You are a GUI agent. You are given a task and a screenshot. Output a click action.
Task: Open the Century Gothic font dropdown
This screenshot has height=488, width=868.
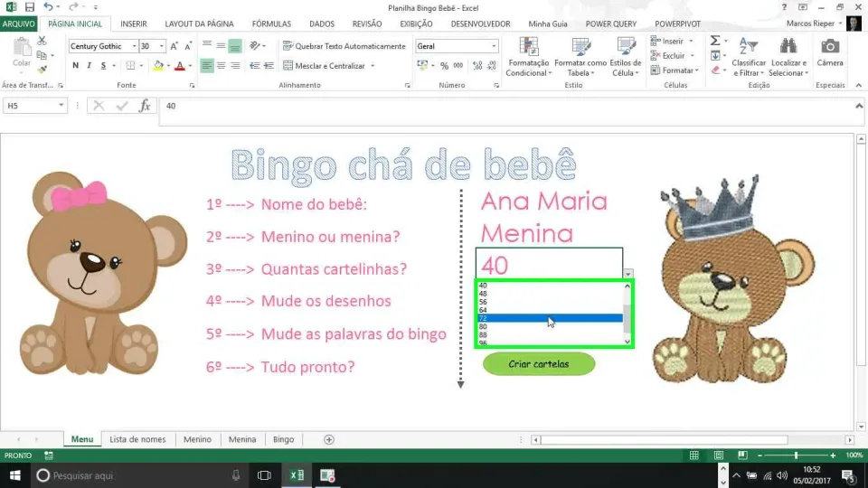click(x=134, y=46)
